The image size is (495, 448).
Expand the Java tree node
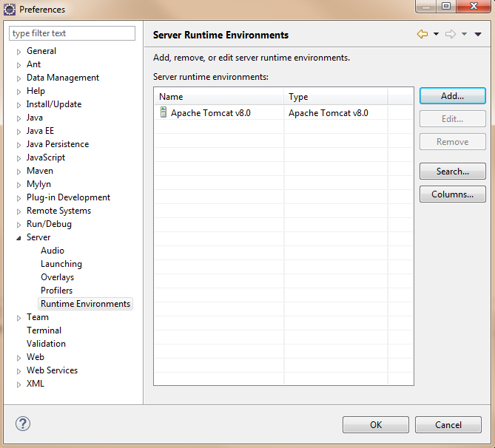coord(18,118)
